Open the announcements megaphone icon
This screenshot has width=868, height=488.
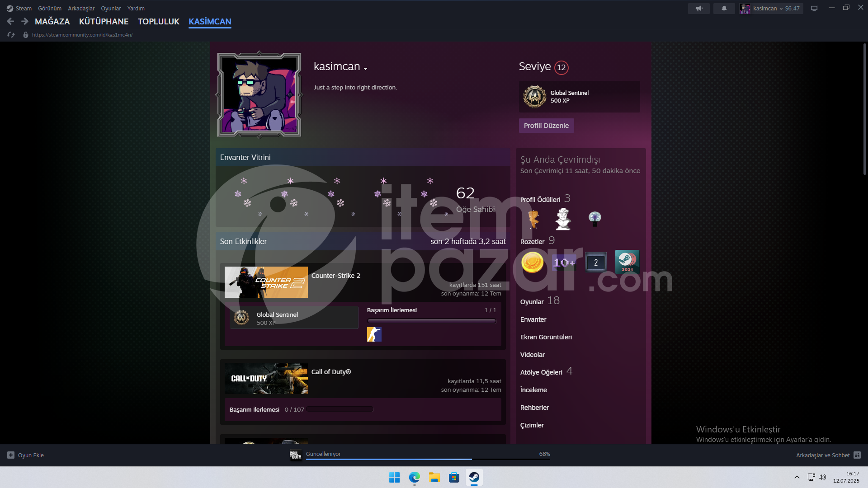point(699,9)
